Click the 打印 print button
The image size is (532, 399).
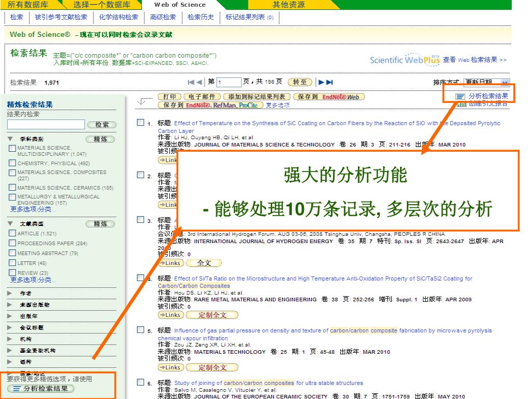pyautogui.click(x=170, y=97)
